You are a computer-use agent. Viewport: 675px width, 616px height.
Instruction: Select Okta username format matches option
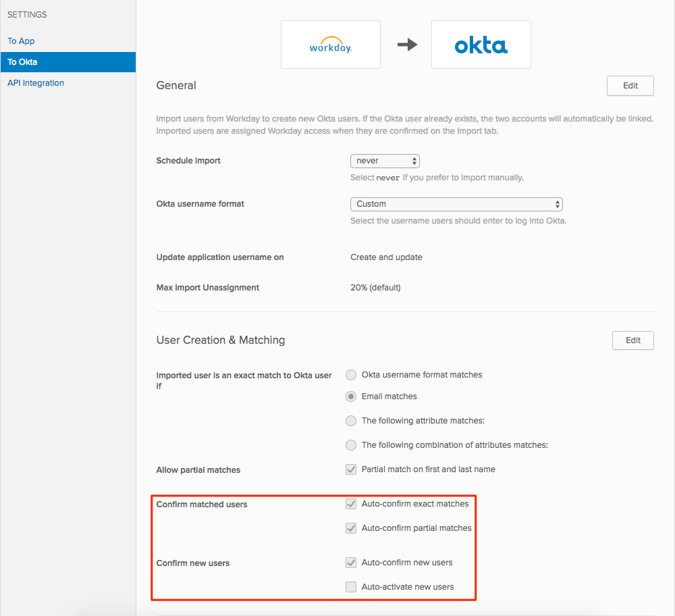(351, 375)
